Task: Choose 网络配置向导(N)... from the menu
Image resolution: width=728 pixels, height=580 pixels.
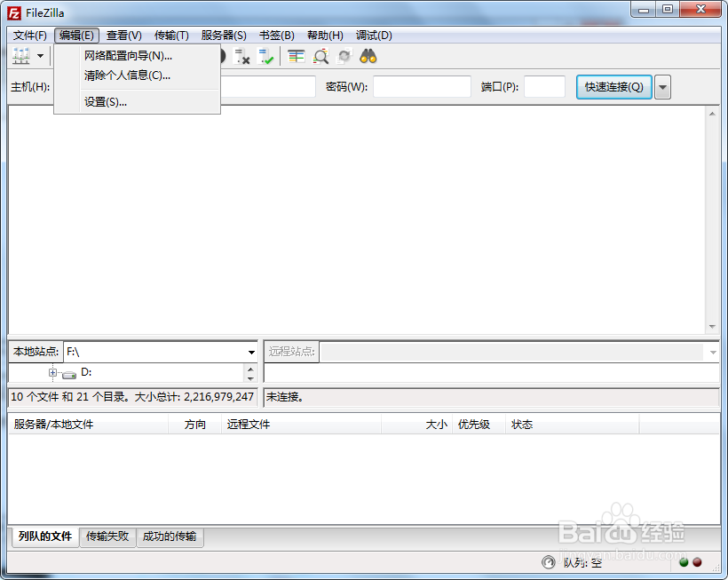Action: (x=138, y=56)
